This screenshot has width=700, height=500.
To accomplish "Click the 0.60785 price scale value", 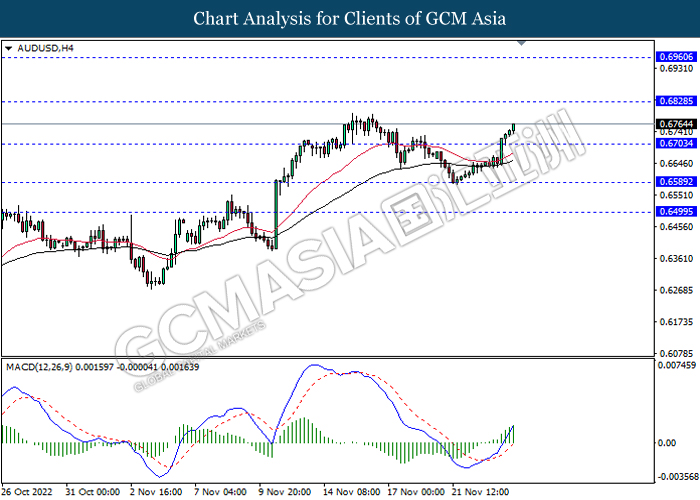I will (x=676, y=354).
